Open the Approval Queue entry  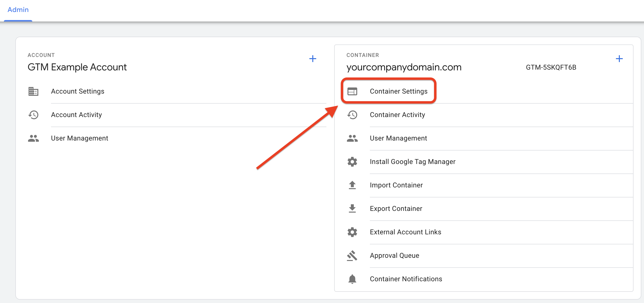tap(394, 255)
